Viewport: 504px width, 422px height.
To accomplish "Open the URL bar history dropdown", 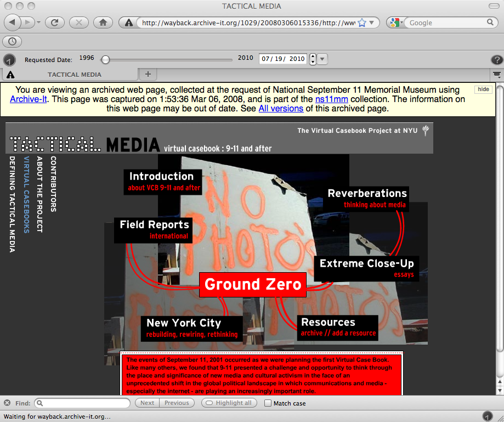I will tap(372, 23).
